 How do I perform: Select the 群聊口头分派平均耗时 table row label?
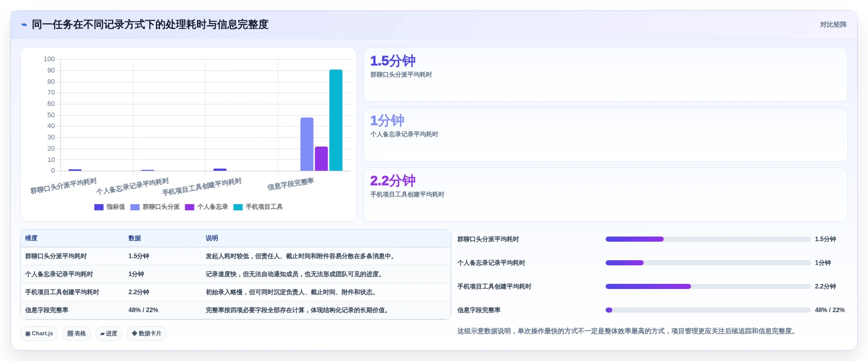(56, 256)
